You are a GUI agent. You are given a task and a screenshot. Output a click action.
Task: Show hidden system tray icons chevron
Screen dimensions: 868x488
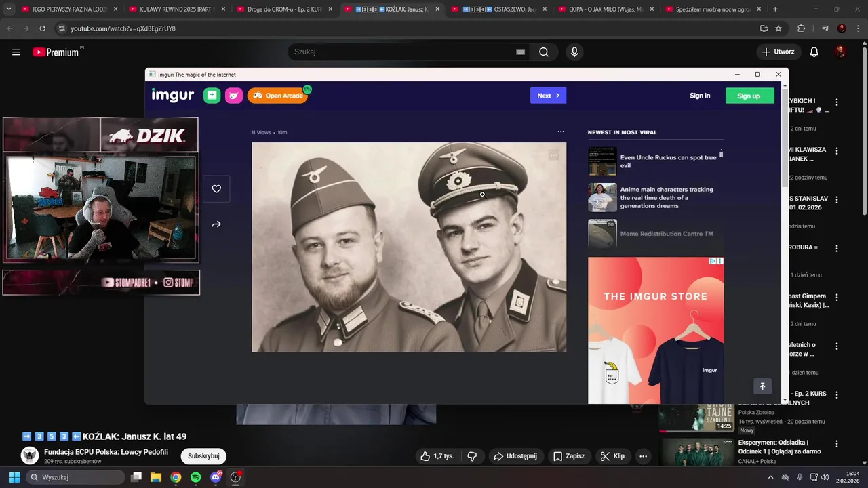tap(770, 477)
